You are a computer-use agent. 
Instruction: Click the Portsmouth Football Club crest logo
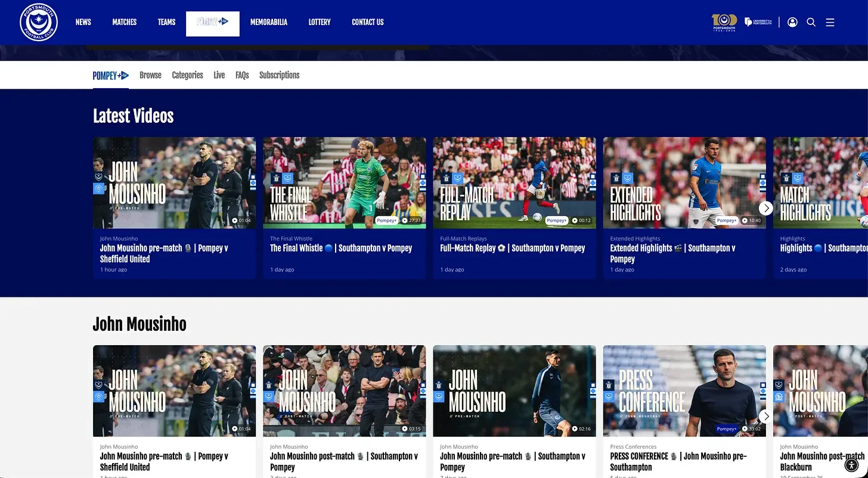[39, 22]
